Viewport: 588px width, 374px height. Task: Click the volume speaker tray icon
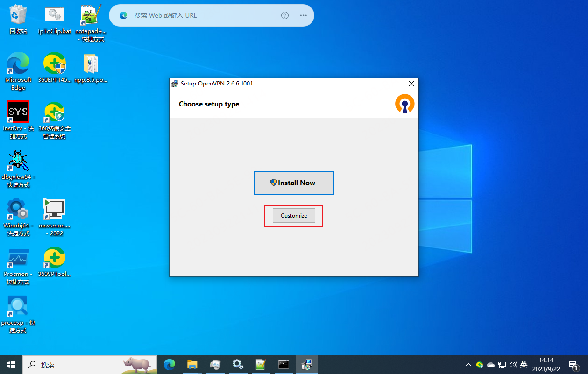[513, 365]
